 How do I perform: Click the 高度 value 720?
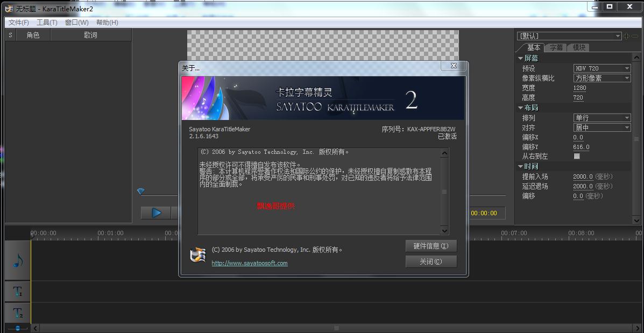pyautogui.click(x=578, y=98)
